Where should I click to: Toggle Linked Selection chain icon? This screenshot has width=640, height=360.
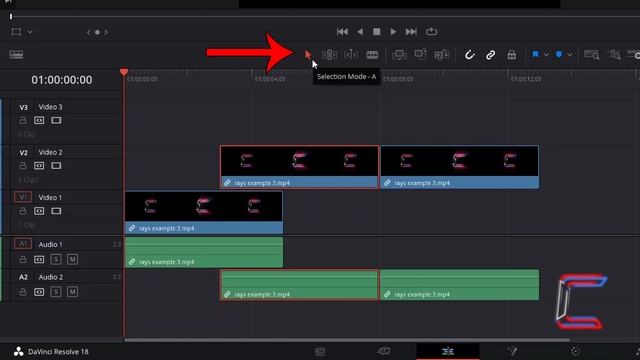coord(490,55)
